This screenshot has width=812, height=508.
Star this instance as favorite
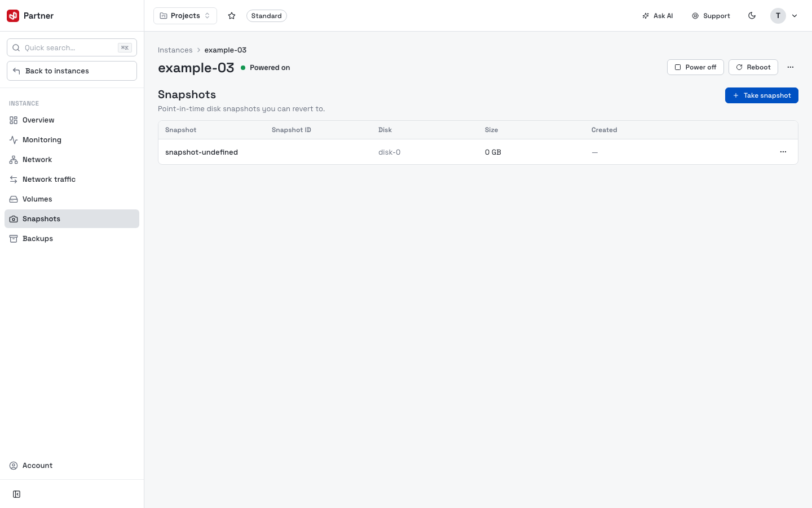click(x=232, y=16)
